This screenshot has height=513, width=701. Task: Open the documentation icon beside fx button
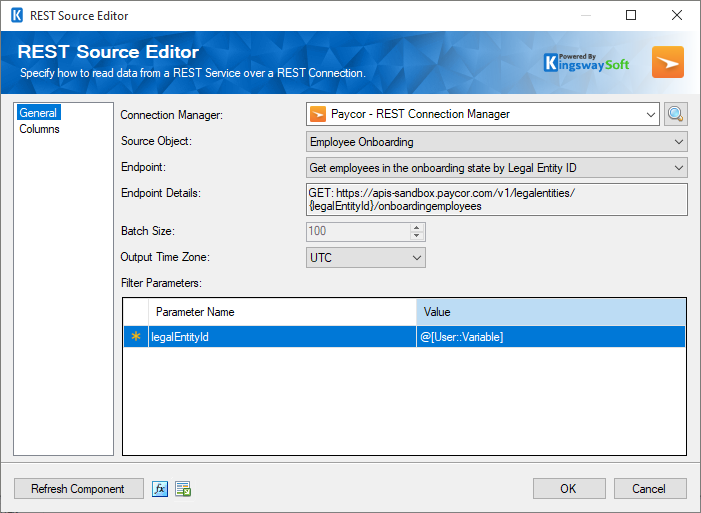pos(183,489)
